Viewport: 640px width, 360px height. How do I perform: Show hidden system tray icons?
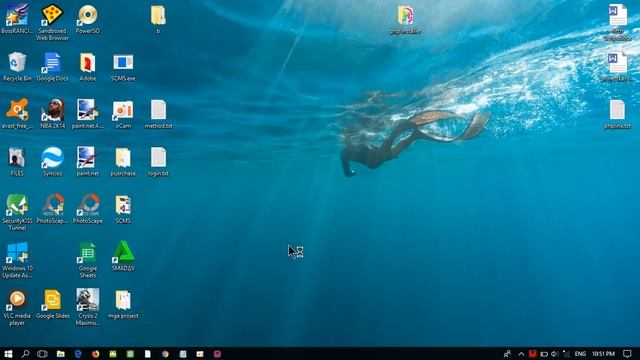(521, 353)
